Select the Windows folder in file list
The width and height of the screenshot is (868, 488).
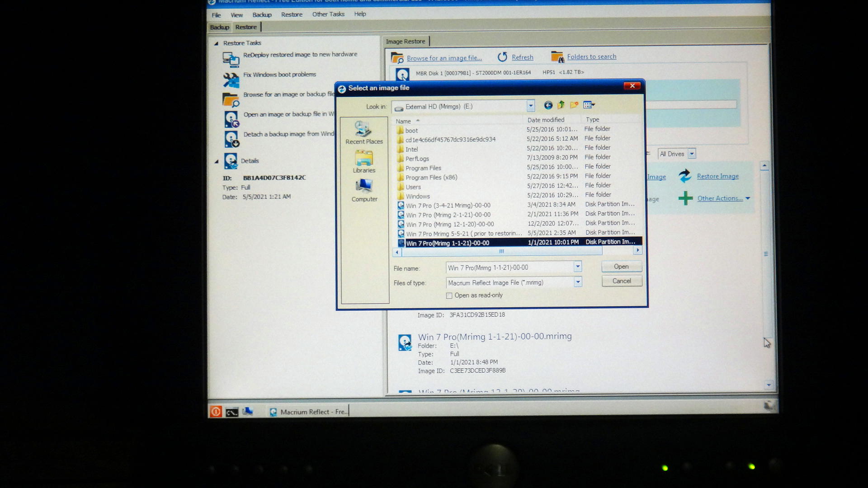[x=417, y=197]
